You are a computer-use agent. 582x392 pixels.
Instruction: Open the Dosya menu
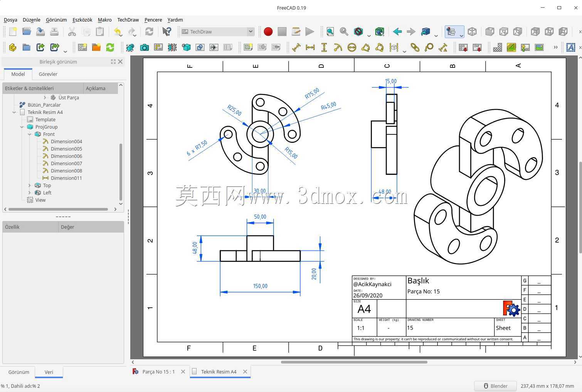tap(10, 20)
